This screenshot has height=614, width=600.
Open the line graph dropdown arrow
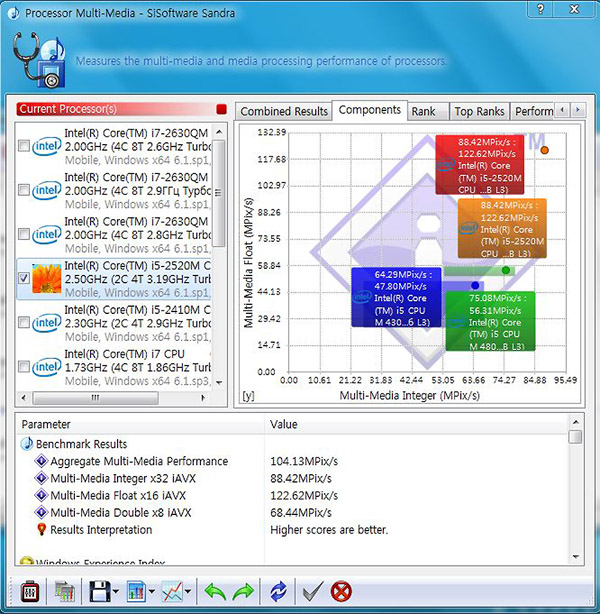coord(188,592)
